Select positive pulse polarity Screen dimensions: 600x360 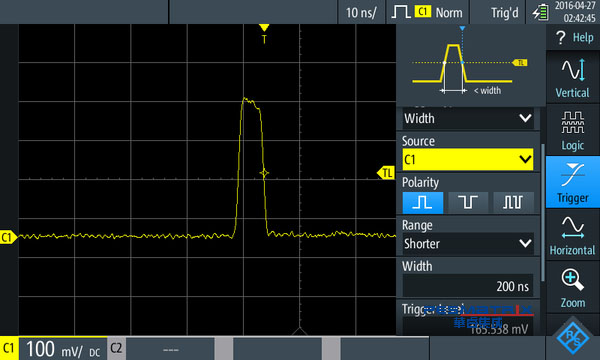click(423, 202)
